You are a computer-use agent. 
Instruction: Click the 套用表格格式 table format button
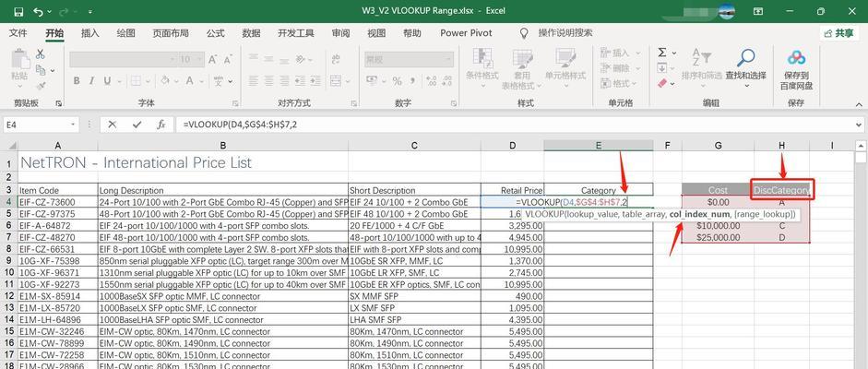[x=523, y=70]
